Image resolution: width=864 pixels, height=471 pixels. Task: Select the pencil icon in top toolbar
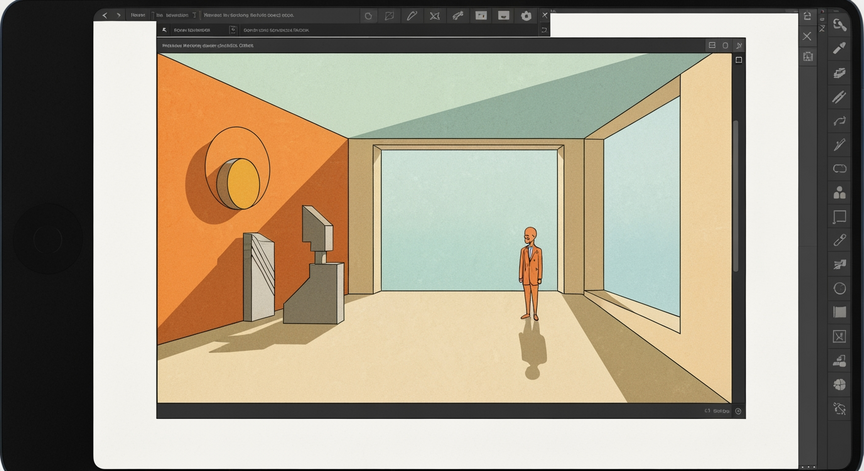pos(412,16)
